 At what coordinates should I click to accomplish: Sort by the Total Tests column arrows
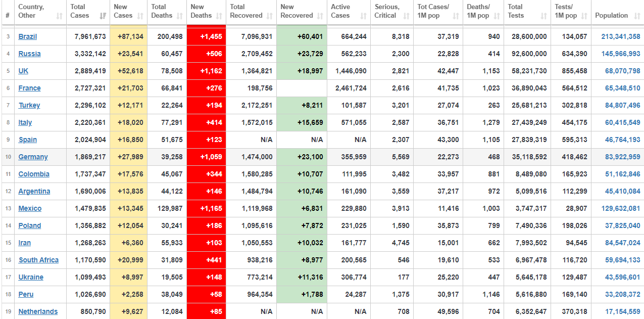click(544, 16)
